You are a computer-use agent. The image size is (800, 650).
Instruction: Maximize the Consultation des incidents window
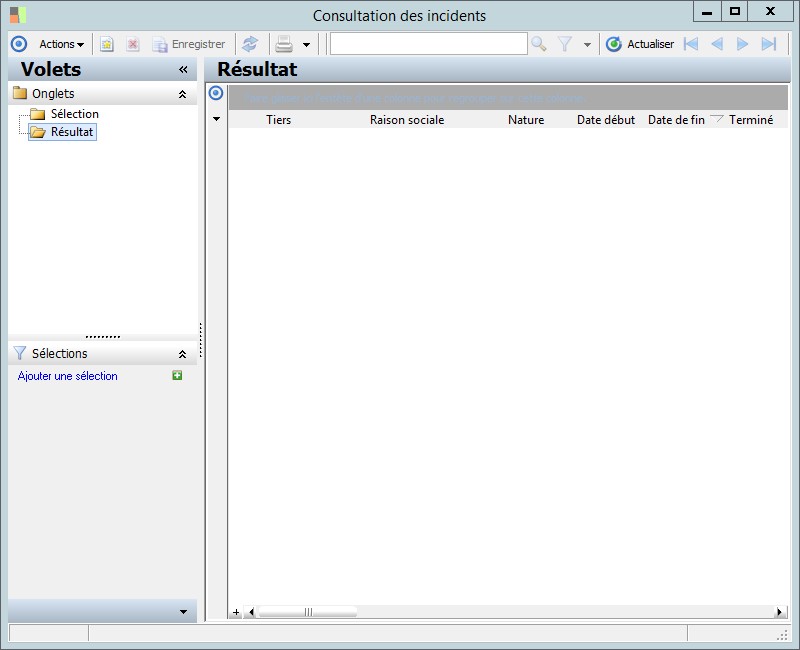[x=735, y=11]
